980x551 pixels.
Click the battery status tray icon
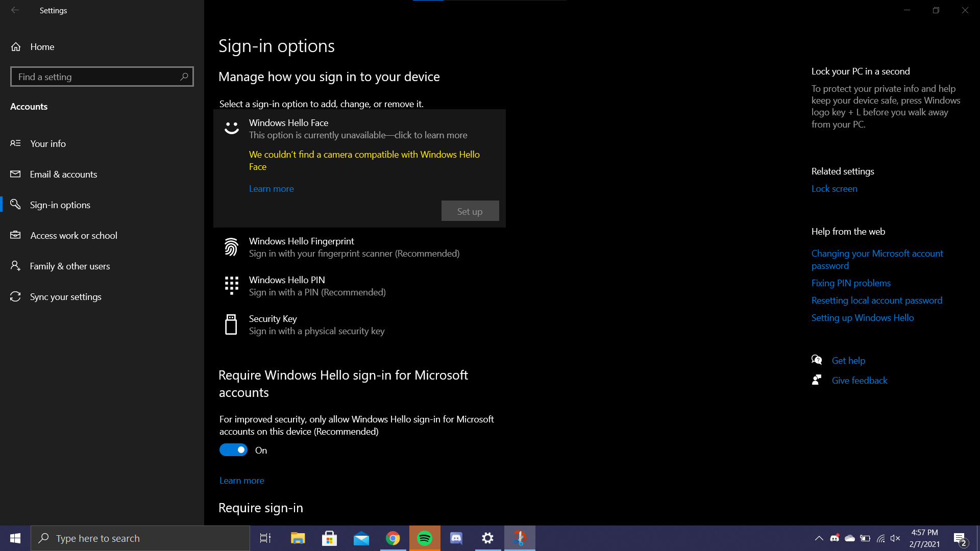865,538
